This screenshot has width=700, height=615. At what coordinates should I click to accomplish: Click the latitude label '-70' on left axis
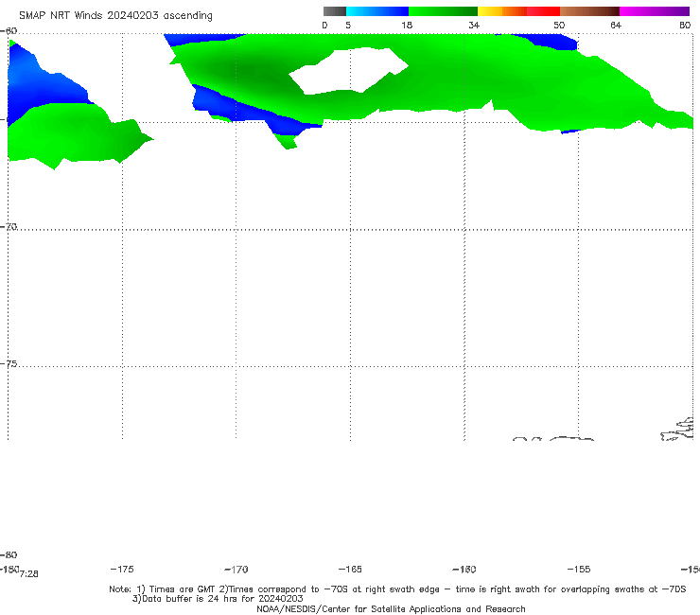point(9,227)
